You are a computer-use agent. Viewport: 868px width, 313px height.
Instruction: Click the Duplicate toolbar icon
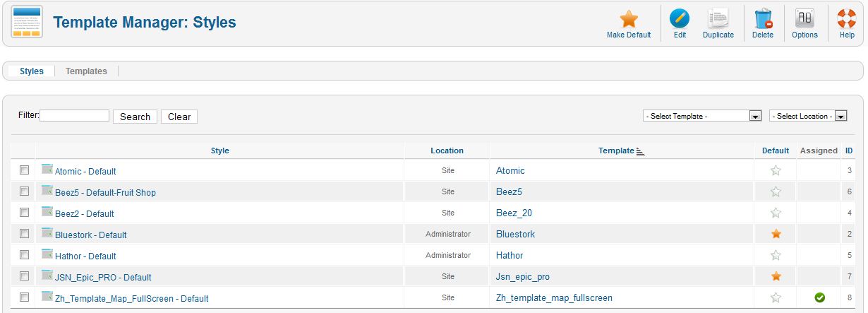(718, 19)
